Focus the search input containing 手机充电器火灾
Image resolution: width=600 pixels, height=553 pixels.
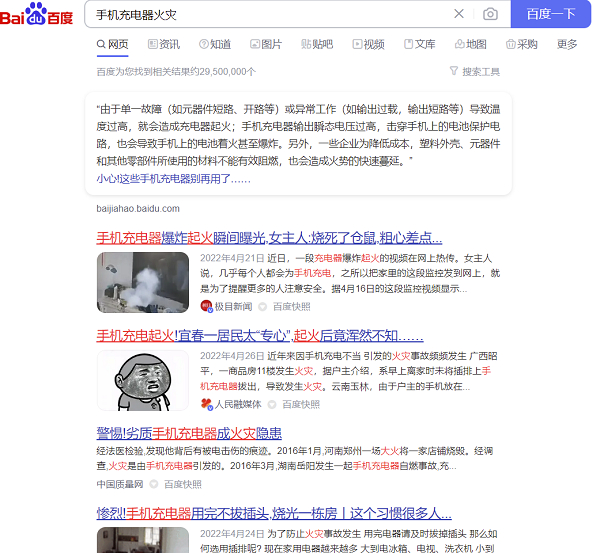[268, 15]
